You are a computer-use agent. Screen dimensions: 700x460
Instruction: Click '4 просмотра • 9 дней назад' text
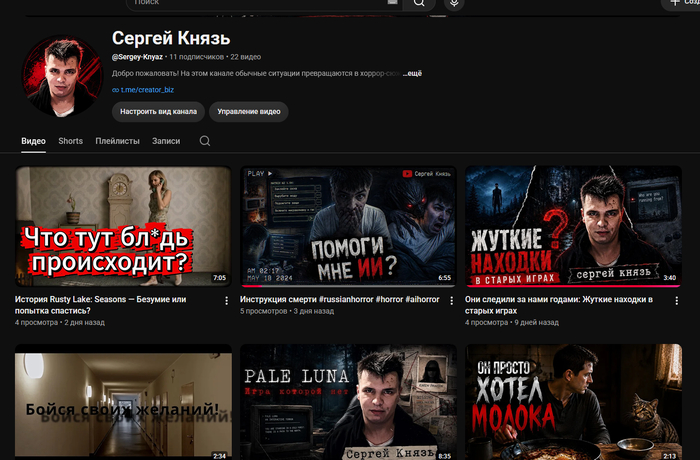pos(512,322)
